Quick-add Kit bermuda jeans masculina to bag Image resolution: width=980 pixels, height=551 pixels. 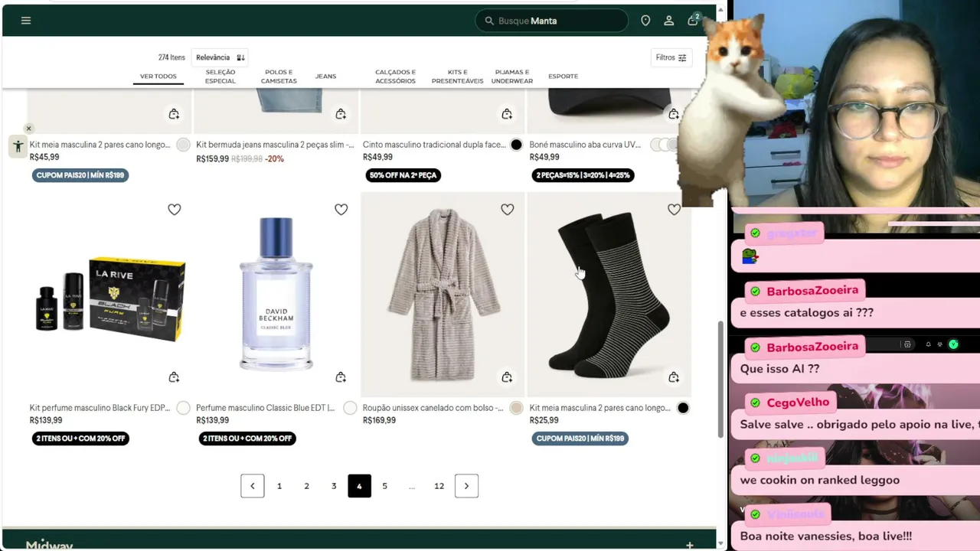tap(341, 114)
